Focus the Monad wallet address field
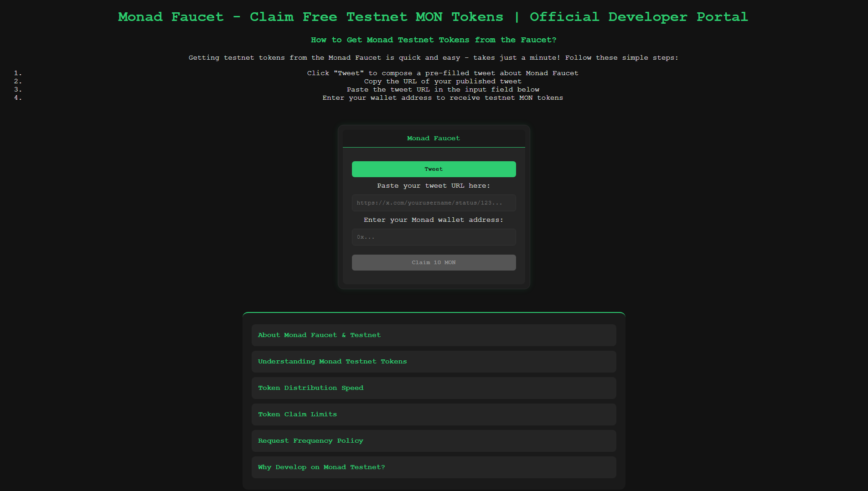Screen dimensions: 868x491 click(434, 237)
